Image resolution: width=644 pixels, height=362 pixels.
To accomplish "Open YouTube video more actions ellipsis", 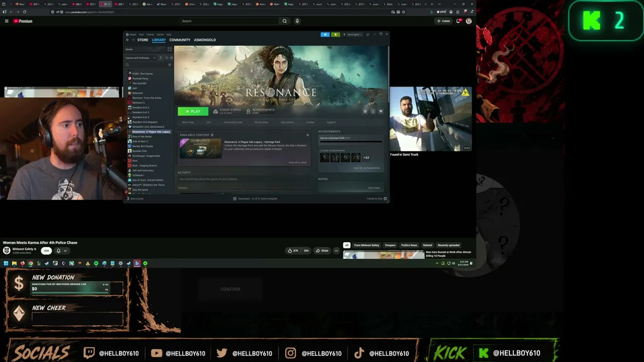I will point(336,250).
